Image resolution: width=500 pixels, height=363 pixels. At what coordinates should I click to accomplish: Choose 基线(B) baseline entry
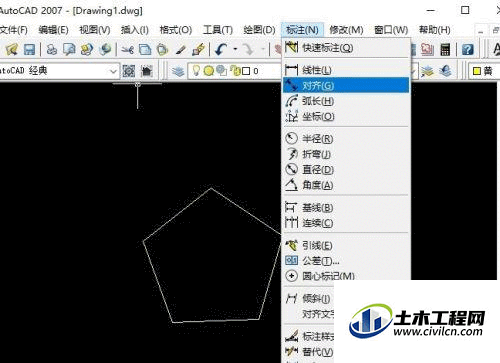(x=346, y=208)
